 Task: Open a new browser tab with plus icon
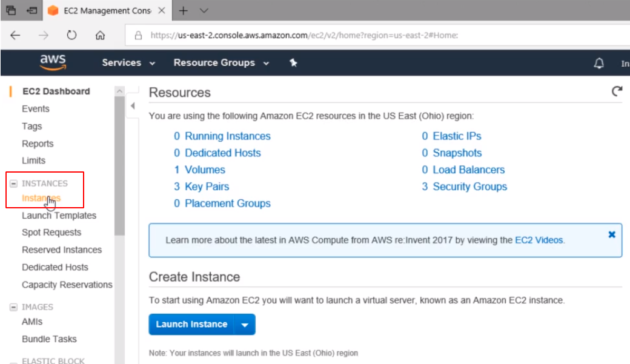184,10
